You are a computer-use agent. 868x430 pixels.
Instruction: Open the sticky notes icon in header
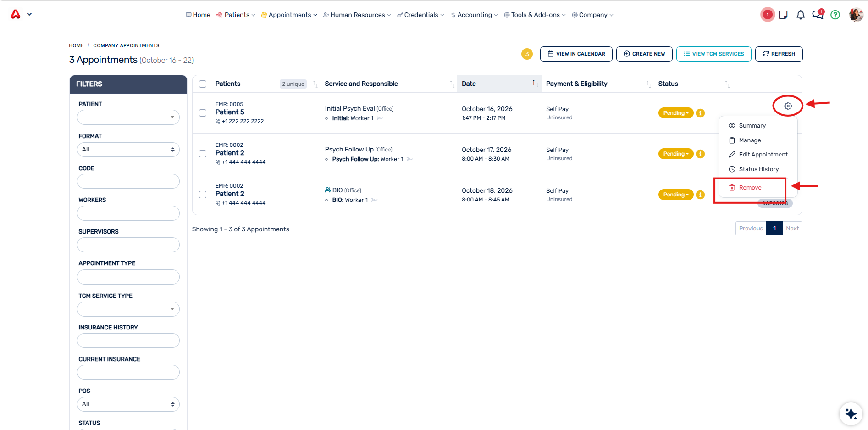coord(783,15)
